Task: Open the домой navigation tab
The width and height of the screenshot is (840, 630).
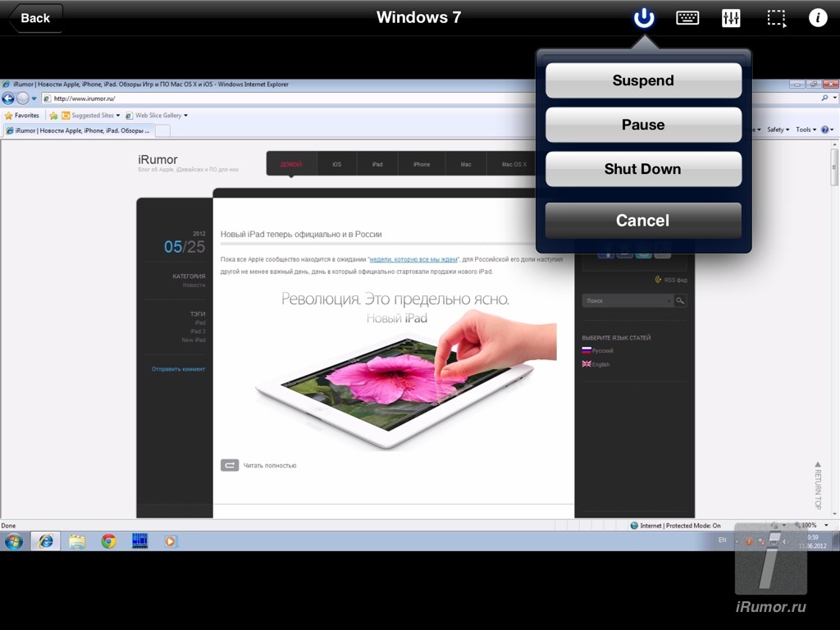Action: 291,164
